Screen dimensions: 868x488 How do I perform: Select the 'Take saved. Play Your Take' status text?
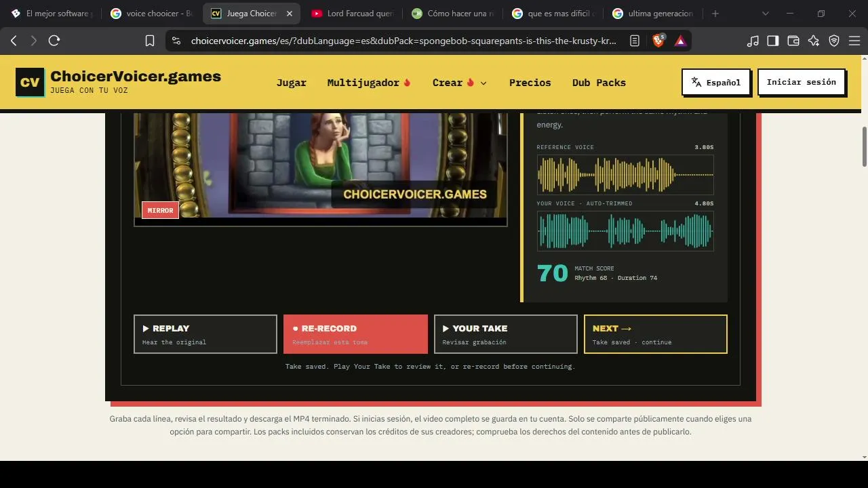coord(430,367)
